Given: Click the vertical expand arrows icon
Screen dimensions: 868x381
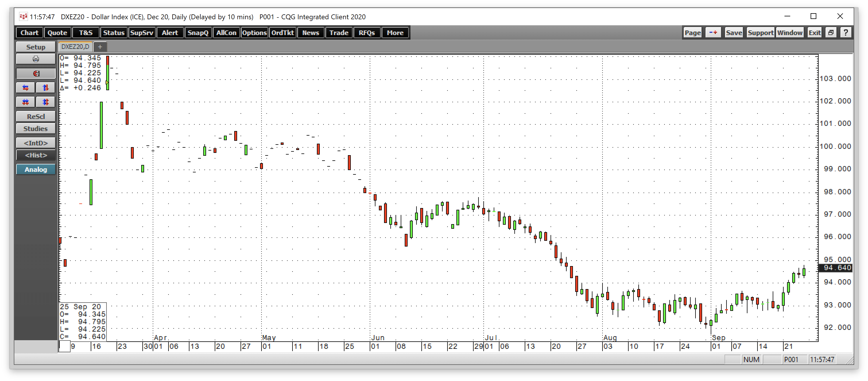Looking at the screenshot, I should pos(45,88).
